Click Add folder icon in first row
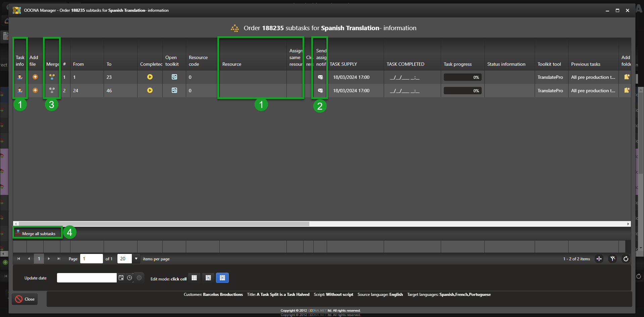This screenshot has height=317, width=644. pyautogui.click(x=626, y=77)
